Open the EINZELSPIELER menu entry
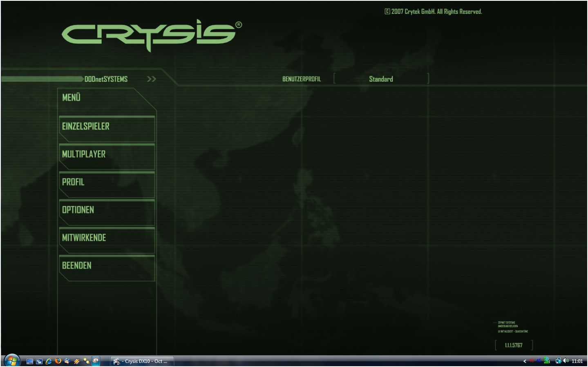Image resolution: width=588 pixels, height=367 pixels. click(107, 129)
